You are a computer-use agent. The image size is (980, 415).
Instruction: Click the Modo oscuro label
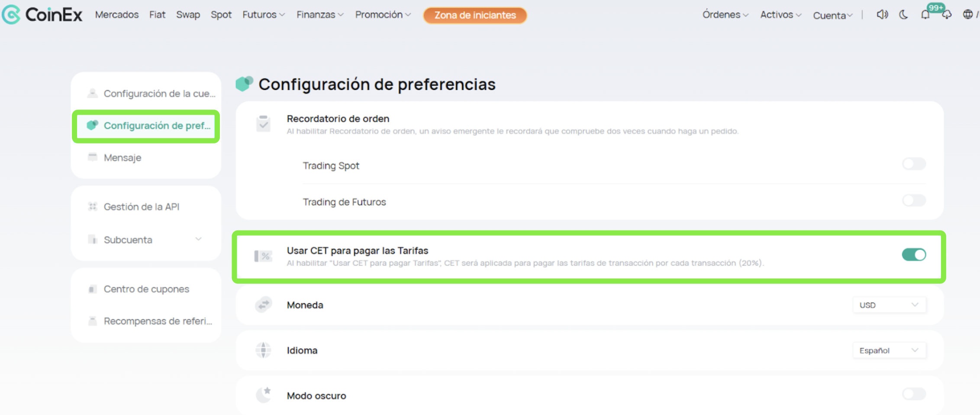pyautogui.click(x=316, y=396)
